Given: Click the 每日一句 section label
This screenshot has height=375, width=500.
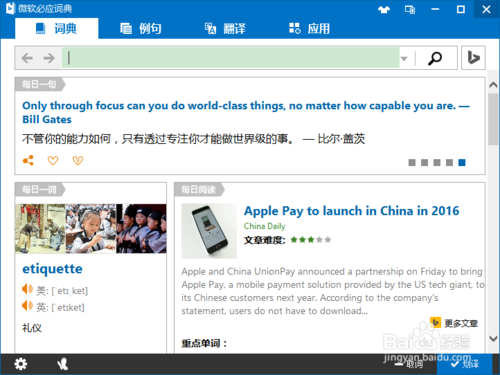Looking at the screenshot, I should click(39, 84).
